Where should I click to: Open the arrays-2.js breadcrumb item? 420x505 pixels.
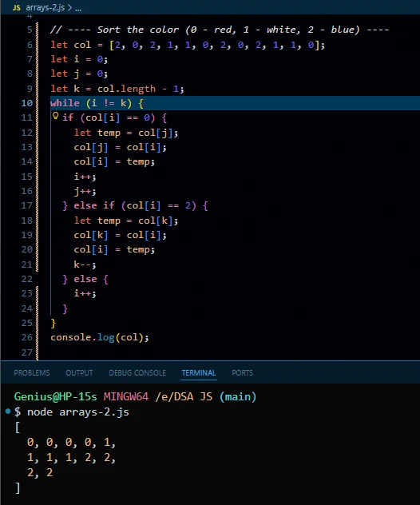click(45, 8)
